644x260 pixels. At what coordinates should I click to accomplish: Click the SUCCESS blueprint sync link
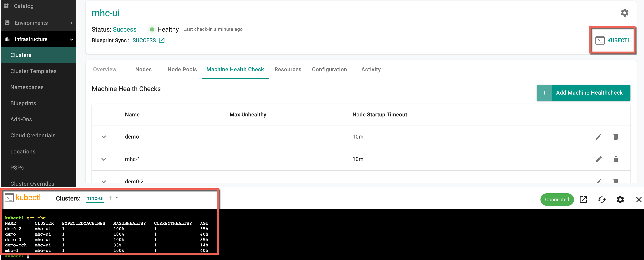point(144,40)
